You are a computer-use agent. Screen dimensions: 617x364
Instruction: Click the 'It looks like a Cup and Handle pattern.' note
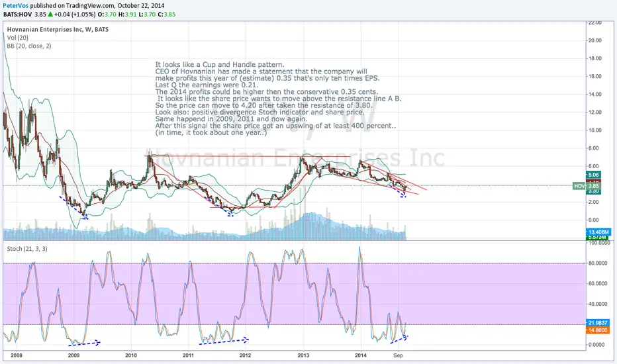point(220,65)
